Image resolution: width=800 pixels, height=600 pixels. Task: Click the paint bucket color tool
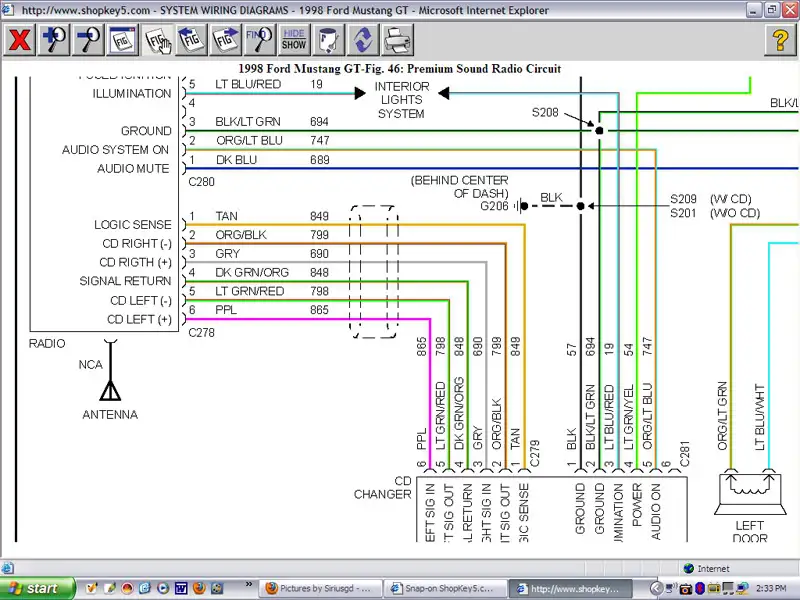coord(328,40)
